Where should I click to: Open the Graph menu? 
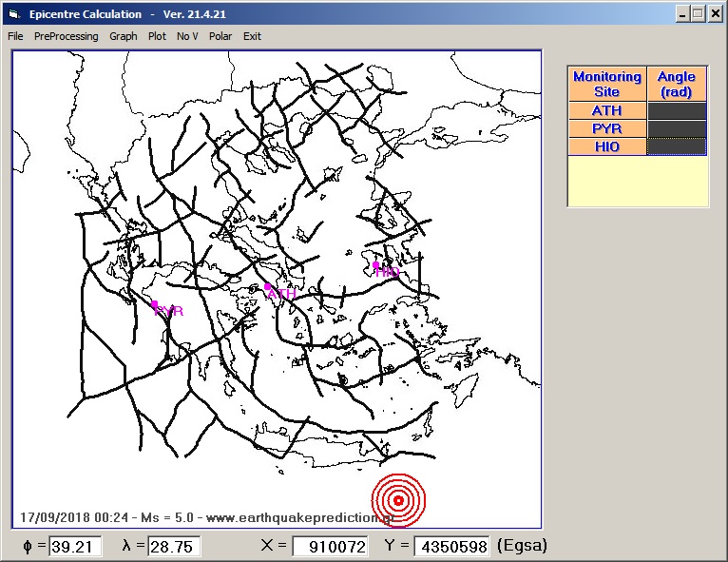click(x=124, y=36)
